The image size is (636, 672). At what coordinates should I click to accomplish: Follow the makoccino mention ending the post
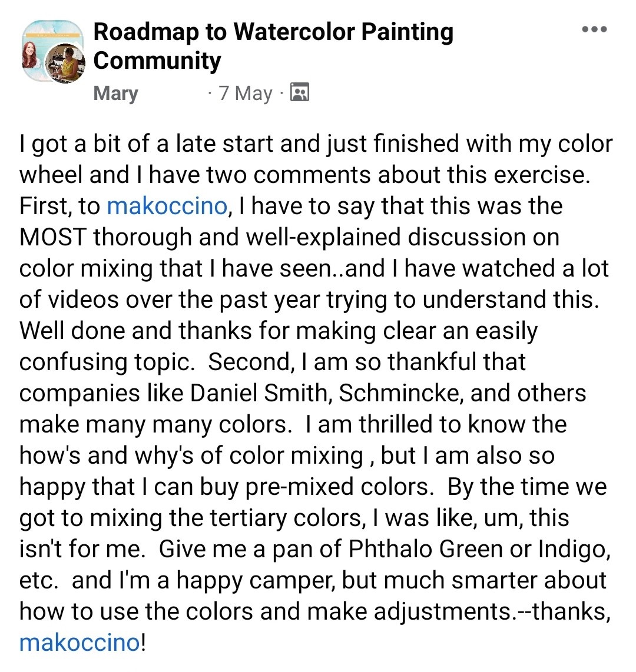[x=79, y=643]
